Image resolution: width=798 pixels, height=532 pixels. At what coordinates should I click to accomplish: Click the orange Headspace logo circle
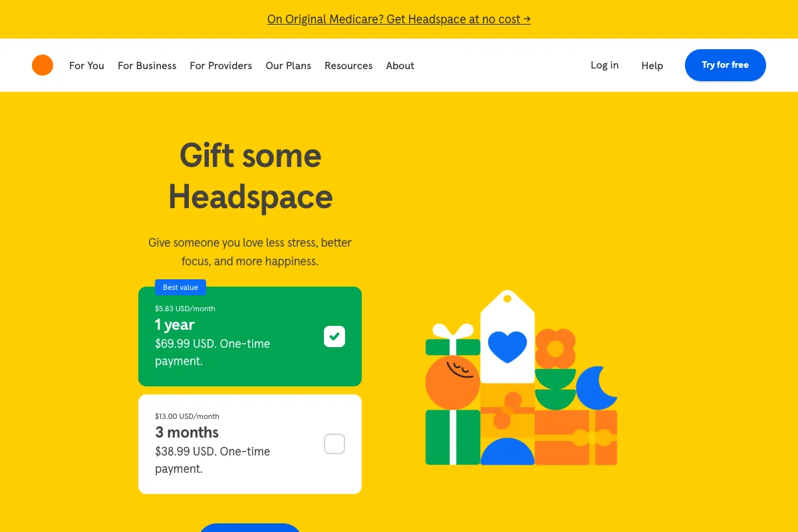pos(43,65)
